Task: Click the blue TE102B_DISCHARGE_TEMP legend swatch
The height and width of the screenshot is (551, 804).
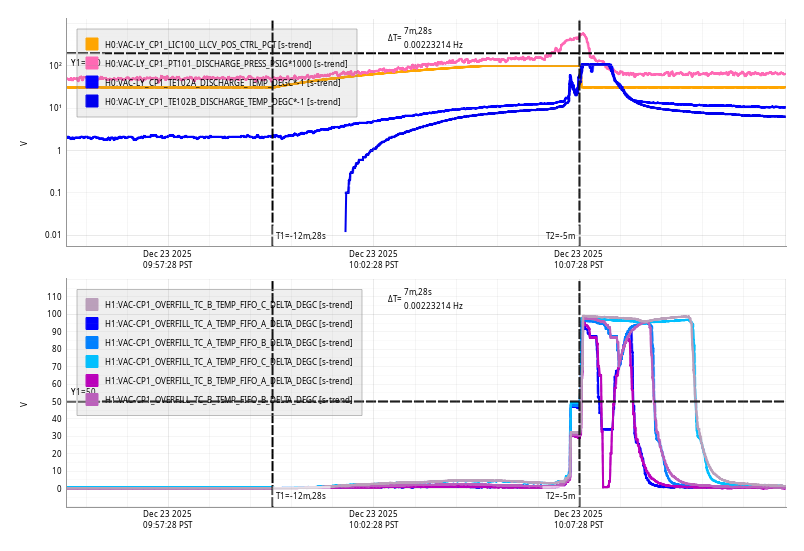Action: pos(92,101)
